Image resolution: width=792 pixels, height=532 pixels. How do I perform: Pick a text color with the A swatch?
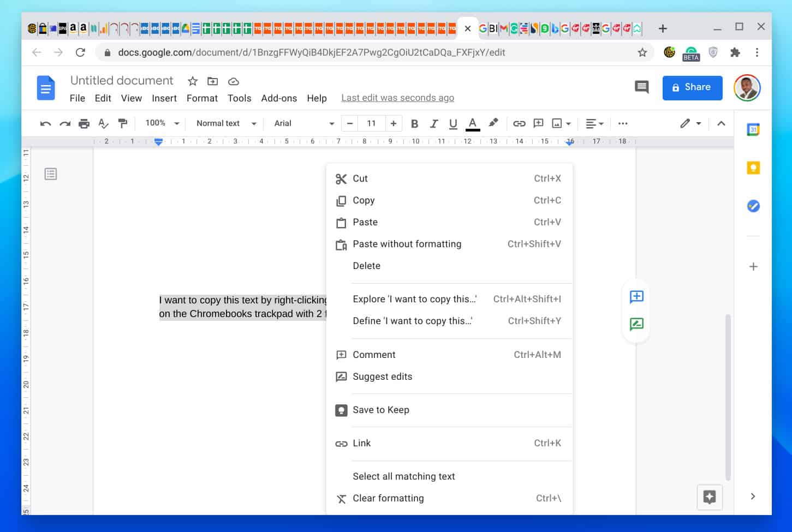[472, 123]
